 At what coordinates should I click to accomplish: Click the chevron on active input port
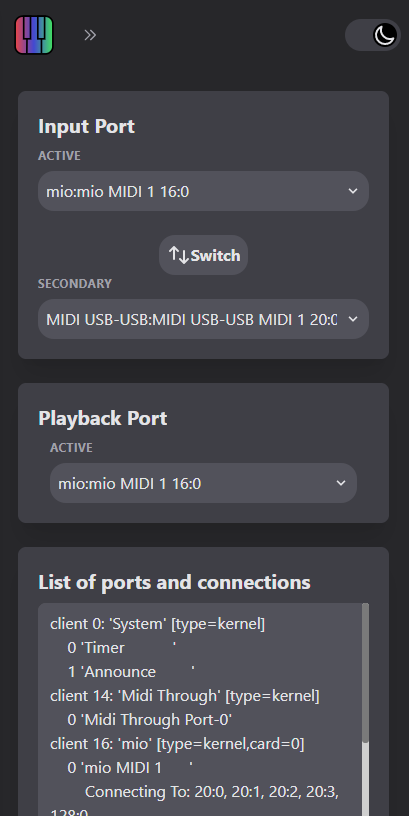coord(353,191)
